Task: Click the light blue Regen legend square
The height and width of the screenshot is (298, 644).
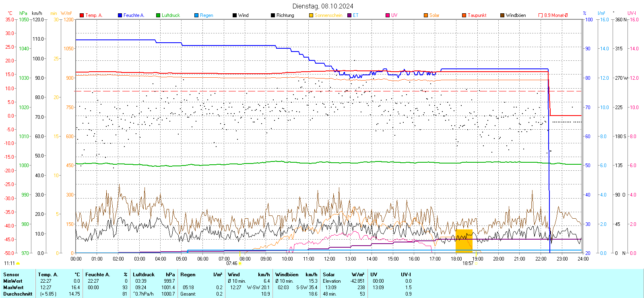Action: (196, 15)
